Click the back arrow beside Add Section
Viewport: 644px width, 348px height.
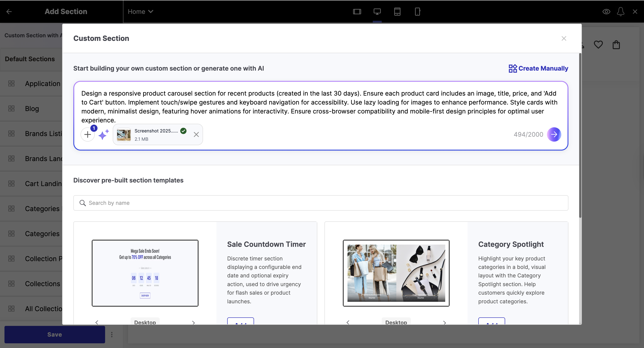pos(9,11)
